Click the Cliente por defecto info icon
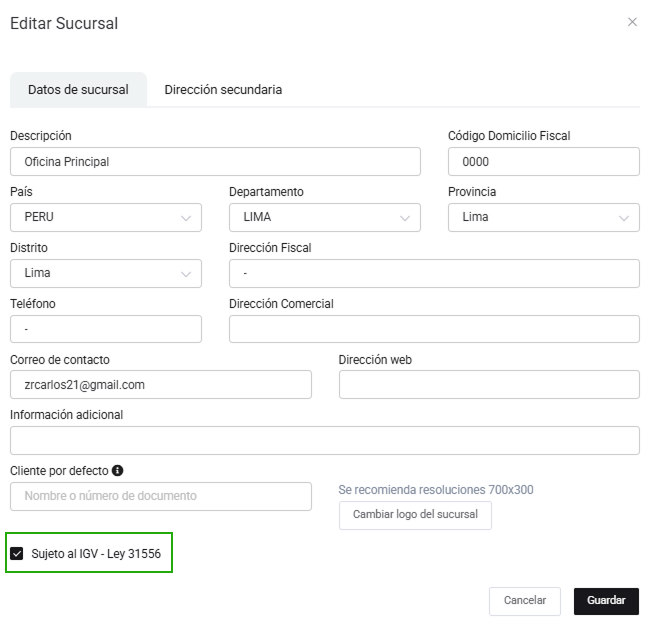Image resolution: width=650 pixels, height=635 pixels. pos(118,470)
